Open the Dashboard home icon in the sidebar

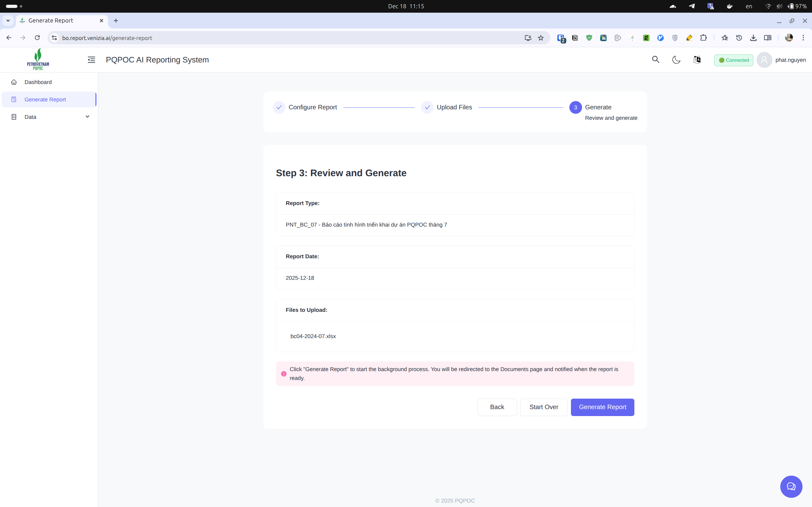pyautogui.click(x=14, y=82)
